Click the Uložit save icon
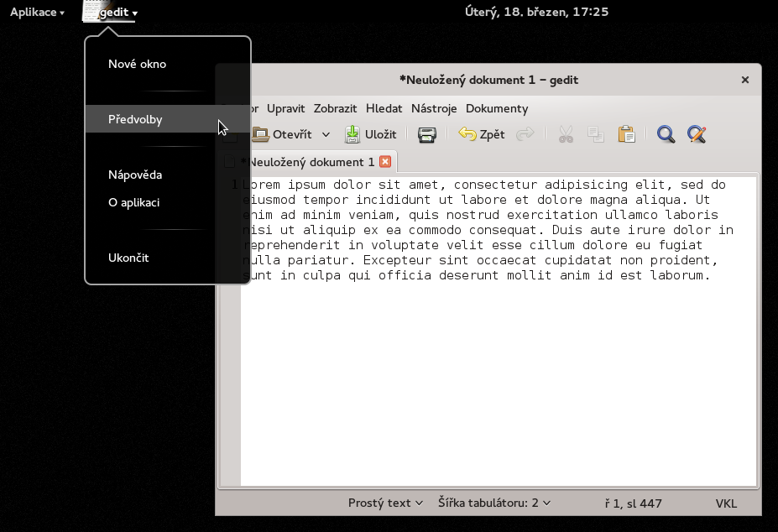 (x=371, y=134)
